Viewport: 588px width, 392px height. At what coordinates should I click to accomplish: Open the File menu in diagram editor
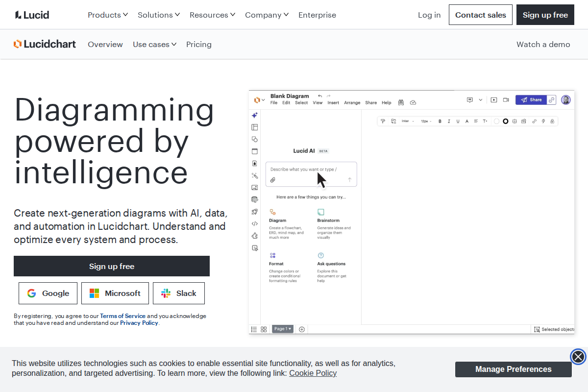click(274, 103)
